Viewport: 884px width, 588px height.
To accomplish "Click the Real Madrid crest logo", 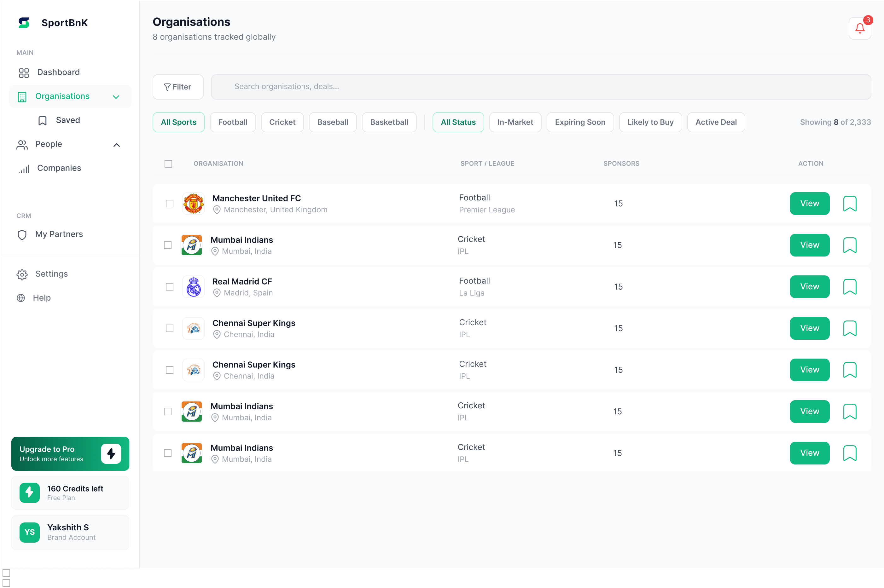I will 194,287.
